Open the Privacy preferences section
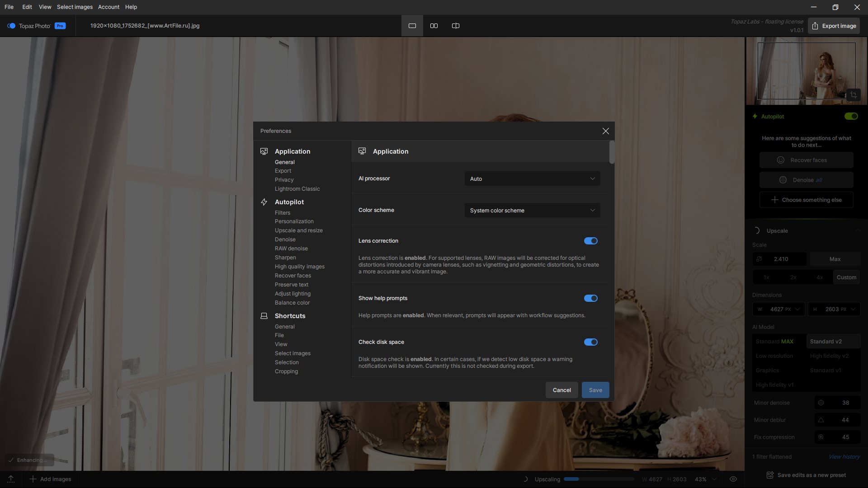 pyautogui.click(x=284, y=180)
